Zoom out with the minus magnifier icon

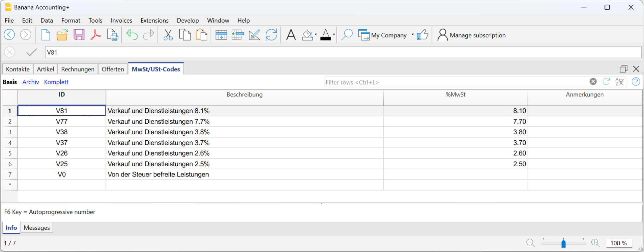pos(531,243)
